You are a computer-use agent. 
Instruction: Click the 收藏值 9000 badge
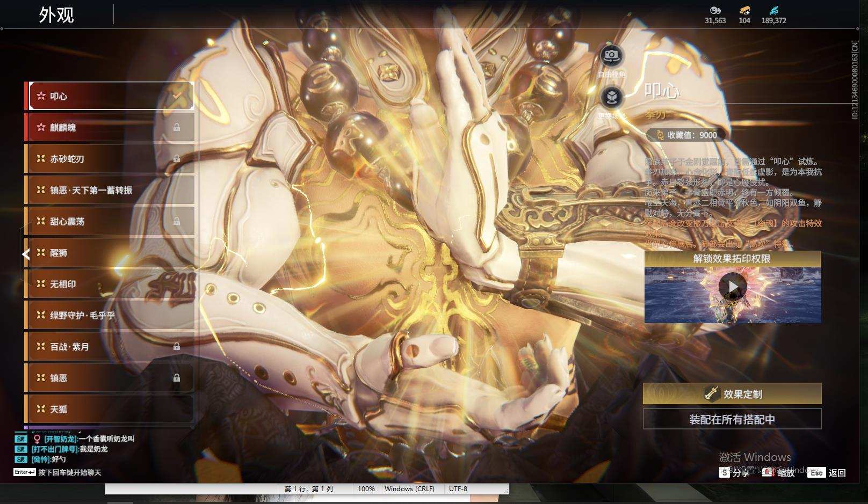pyautogui.click(x=686, y=135)
